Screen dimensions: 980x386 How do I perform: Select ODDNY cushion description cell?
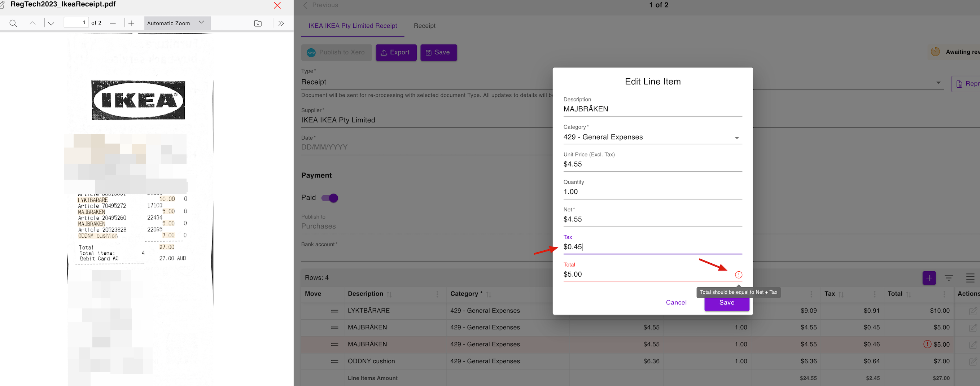coord(395,361)
